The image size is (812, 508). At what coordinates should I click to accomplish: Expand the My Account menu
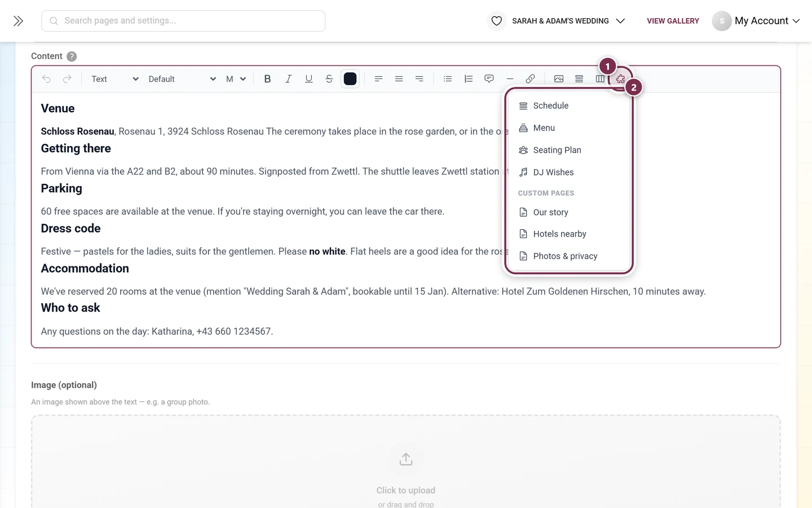(x=756, y=21)
